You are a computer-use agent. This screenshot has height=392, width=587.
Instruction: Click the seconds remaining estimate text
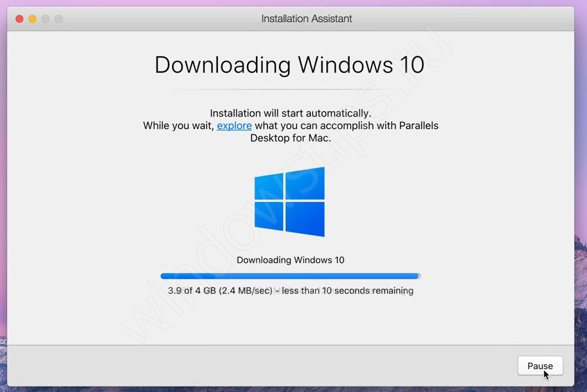348,291
